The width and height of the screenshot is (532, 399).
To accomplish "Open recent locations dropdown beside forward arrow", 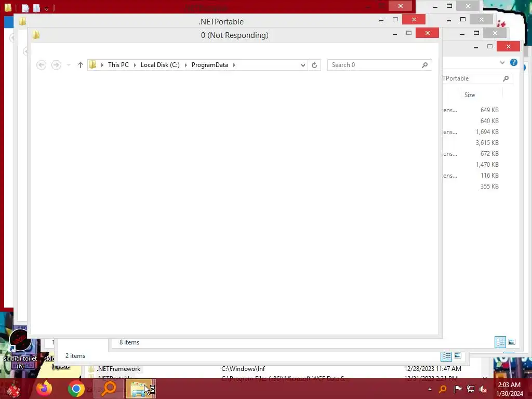I will point(69,65).
